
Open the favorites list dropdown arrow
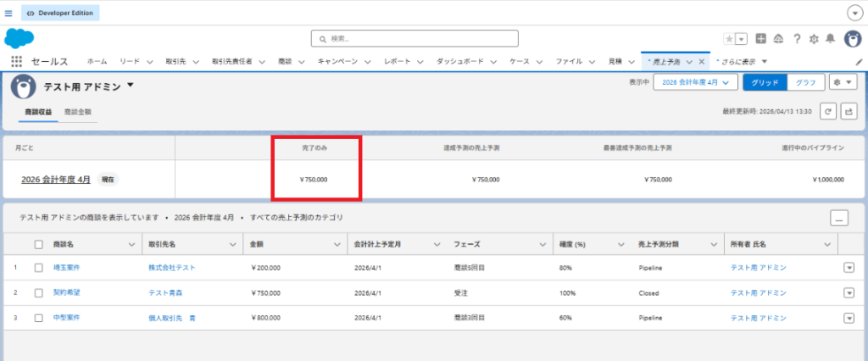tap(742, 39)
